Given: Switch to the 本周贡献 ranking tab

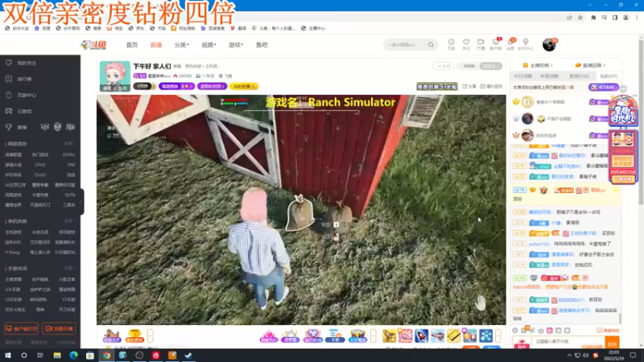Looking at the screenshot, I should pyautogui.click(x=549, y=76).
